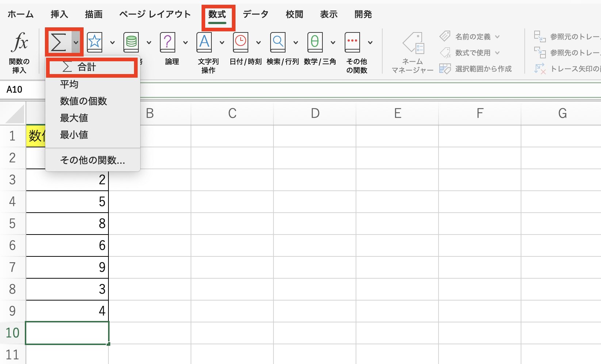Expand the 数式で使用 dropdown
Image resolution: width=601 pixels, height=364 pixels.
point(497,53)
